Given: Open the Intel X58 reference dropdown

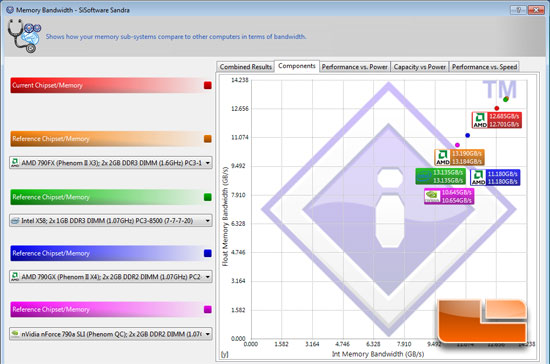Looking at the screenshot, I should pos(111,221).
